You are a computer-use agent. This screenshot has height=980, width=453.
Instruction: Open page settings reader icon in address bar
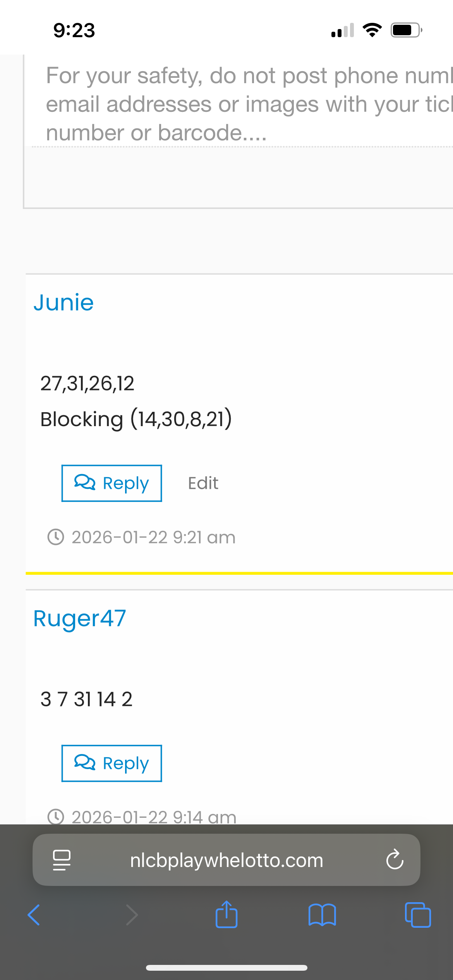pos(62,860)
